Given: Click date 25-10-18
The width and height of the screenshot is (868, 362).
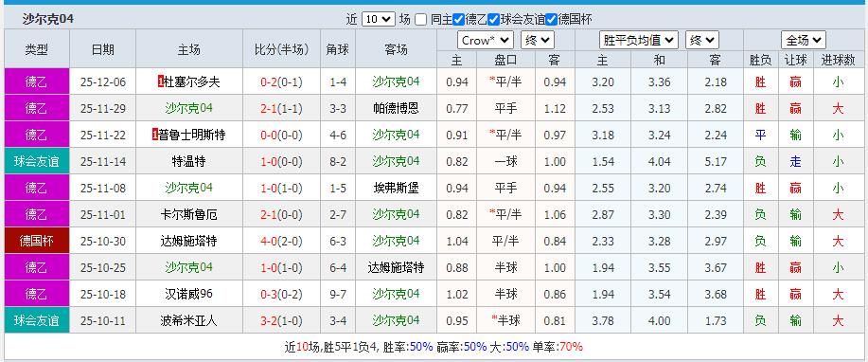Looking at the screenshot, I should coord(102,294).
